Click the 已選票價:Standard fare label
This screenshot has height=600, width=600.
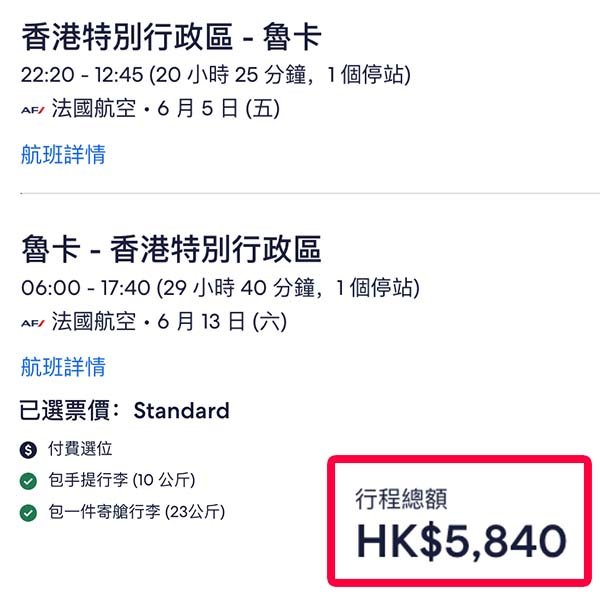[x=125, y=410]
